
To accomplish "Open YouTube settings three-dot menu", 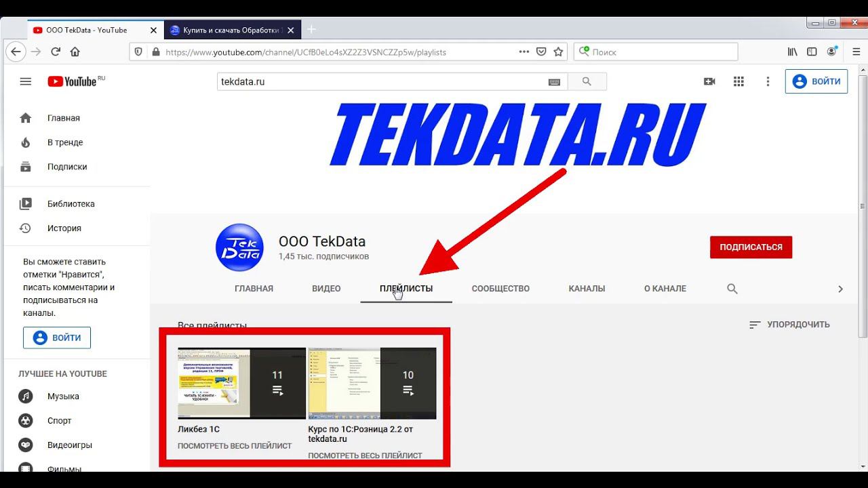I will 768,81.
